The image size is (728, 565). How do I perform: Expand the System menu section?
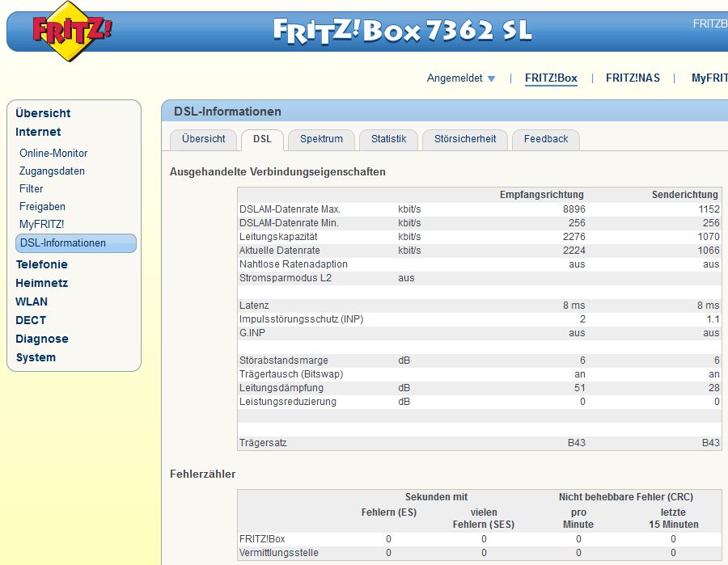(x=36, y=357)
